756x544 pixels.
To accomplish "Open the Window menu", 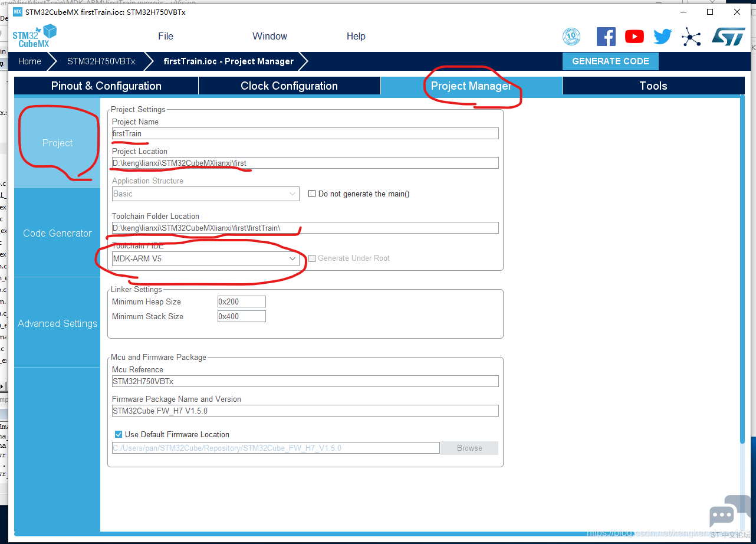I will coord(270,36).
